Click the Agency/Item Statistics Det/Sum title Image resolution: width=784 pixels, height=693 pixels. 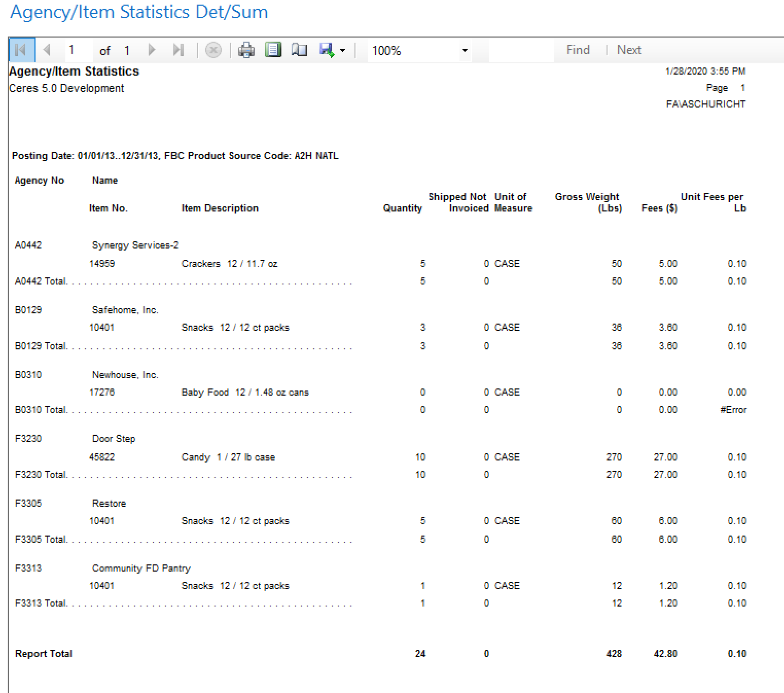tap(139, 12)
